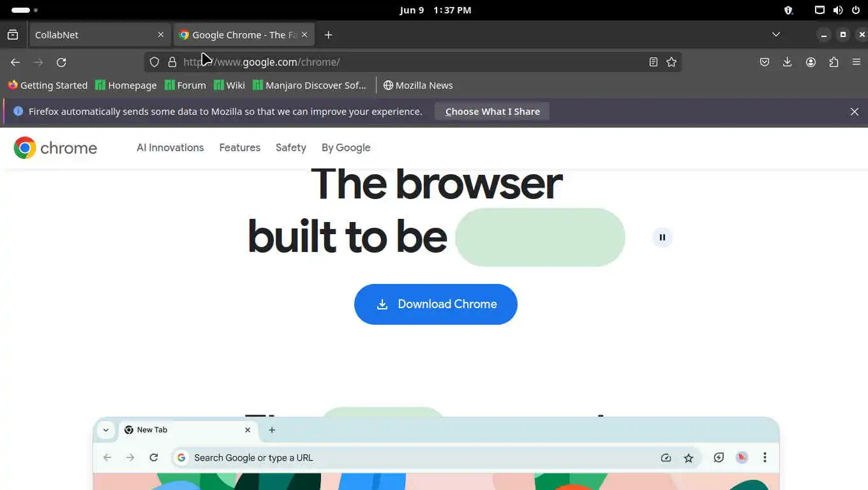Go forward one page in Firefox
The width and height of the screenshot is (868, 490).
[38, 62]
